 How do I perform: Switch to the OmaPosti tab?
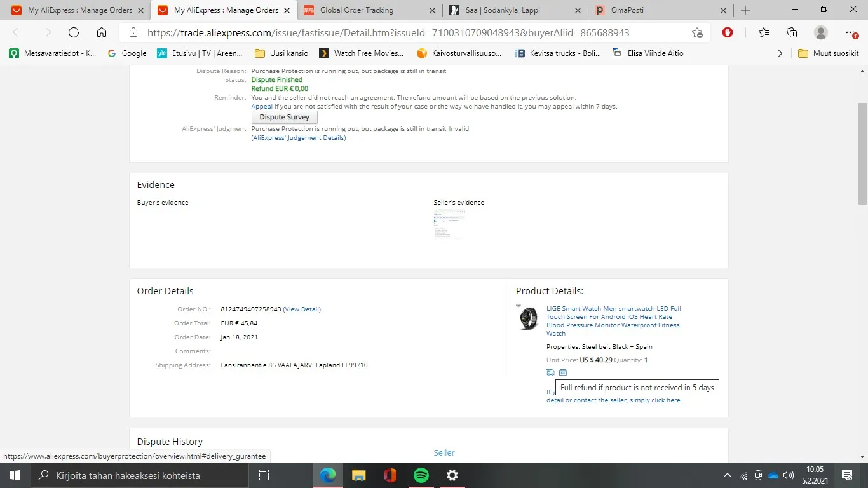(x=661, y=10)
